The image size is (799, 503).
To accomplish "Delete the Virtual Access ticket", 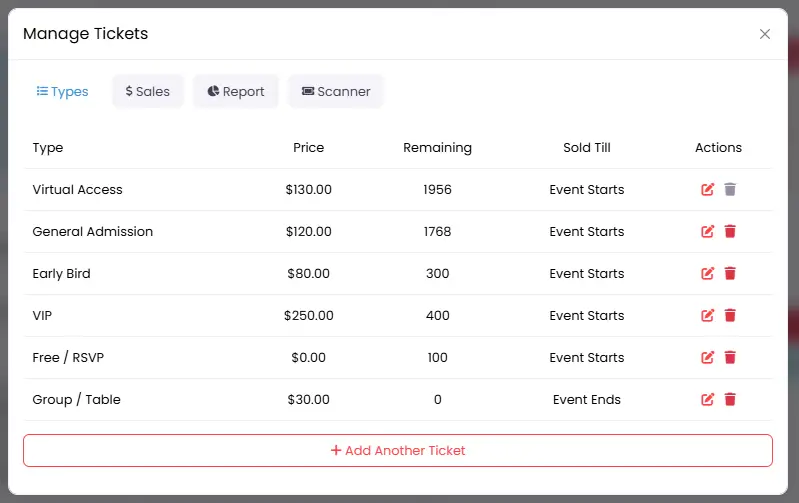I will pyautogui.click(x=730, y=189).
